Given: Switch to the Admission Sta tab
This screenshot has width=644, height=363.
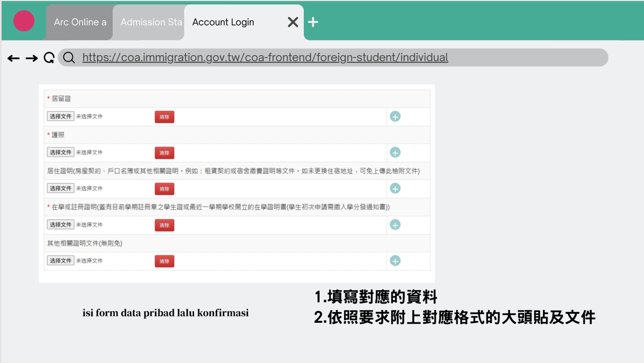Looking at the screenshot, I should pyautogui.click(x=148, y=22).
